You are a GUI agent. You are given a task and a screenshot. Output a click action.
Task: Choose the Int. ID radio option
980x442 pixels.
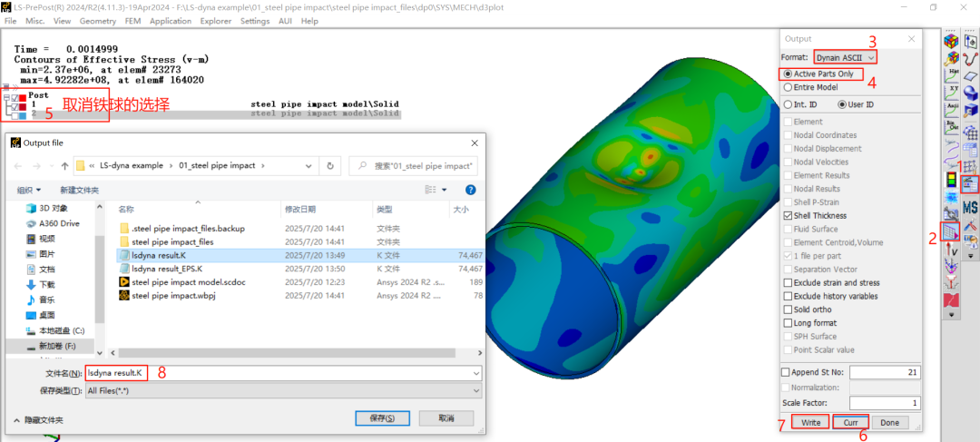(787, 104)
